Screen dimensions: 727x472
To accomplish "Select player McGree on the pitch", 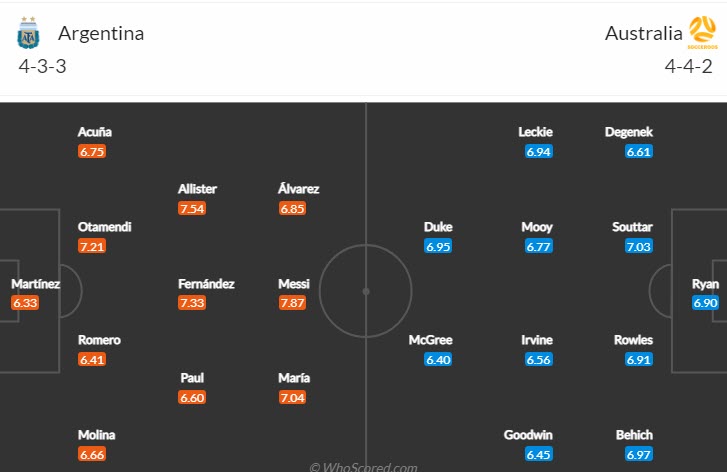I will pyautogui.click(x=431, y=340).
